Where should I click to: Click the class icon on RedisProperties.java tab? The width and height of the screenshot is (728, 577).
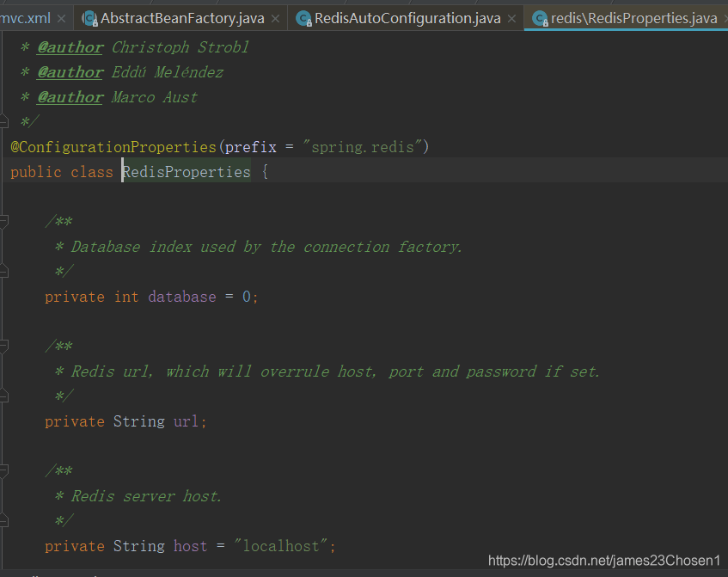(540, 19)
